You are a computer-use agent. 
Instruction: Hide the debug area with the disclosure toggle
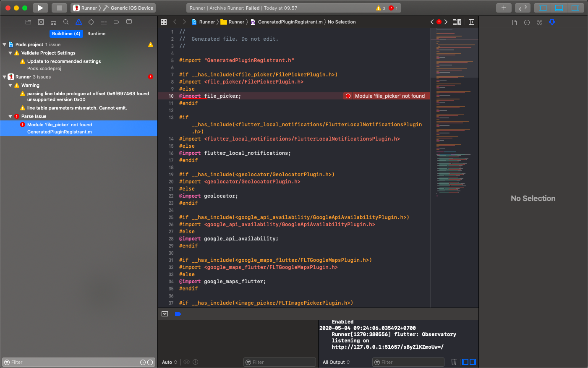(165, 313)
